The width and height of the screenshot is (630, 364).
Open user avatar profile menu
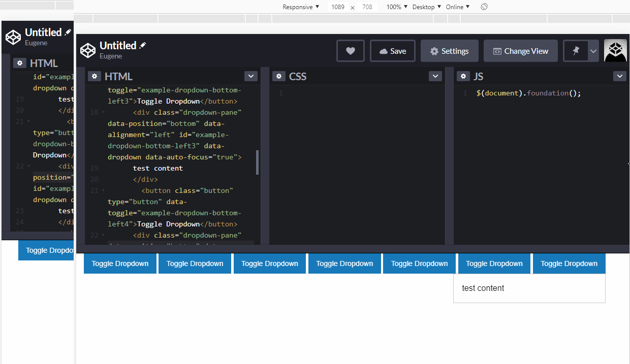615,51
